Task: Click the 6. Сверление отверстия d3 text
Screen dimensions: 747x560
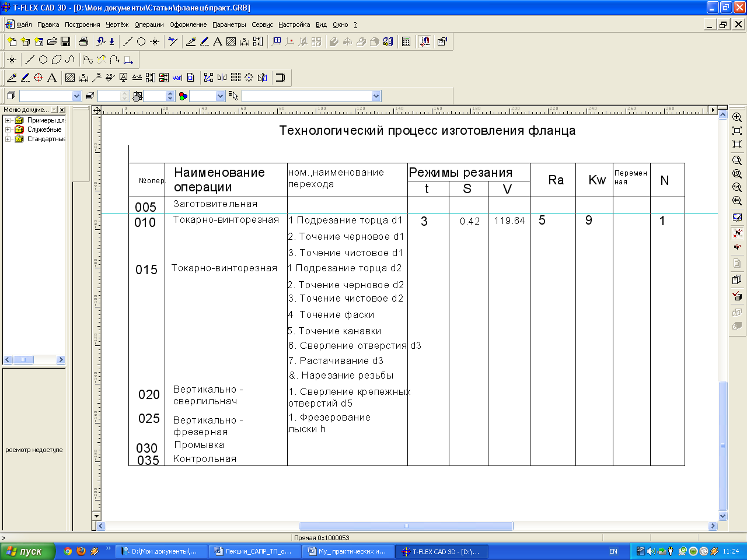Action: [355, 345]
